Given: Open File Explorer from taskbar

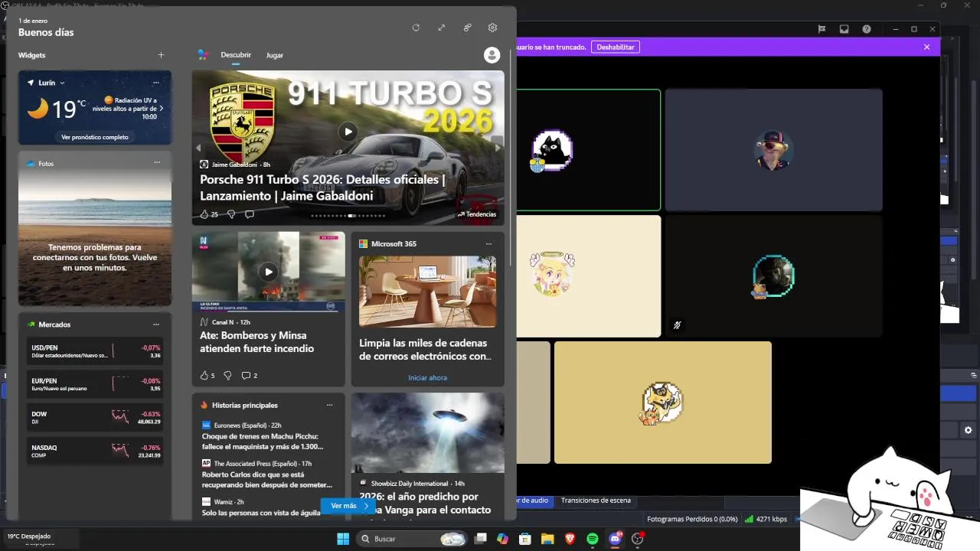Looking at the screenshot, I should pyautogui.click(x=547, y=539).
